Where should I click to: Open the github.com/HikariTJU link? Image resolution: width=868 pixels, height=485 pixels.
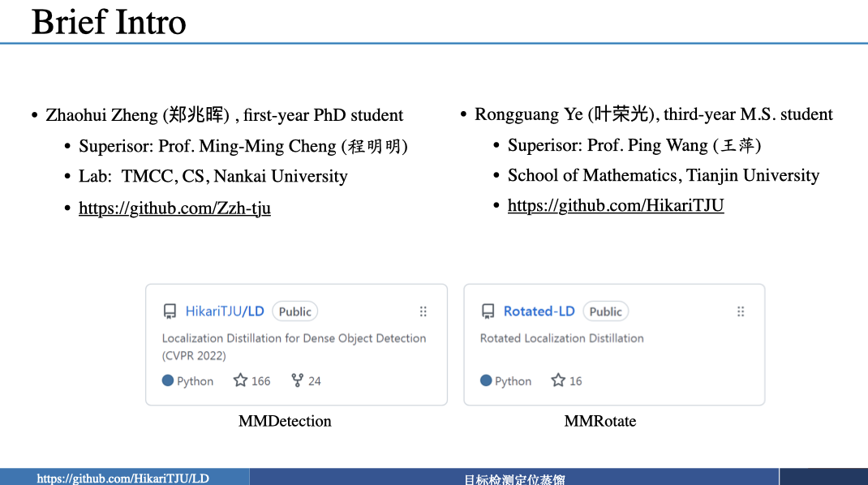click(616, 205)
